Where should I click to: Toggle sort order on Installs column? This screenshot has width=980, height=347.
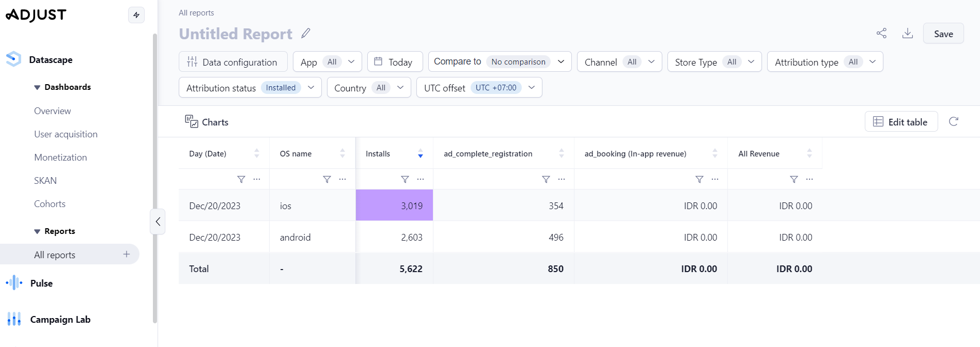coord(421,153)
